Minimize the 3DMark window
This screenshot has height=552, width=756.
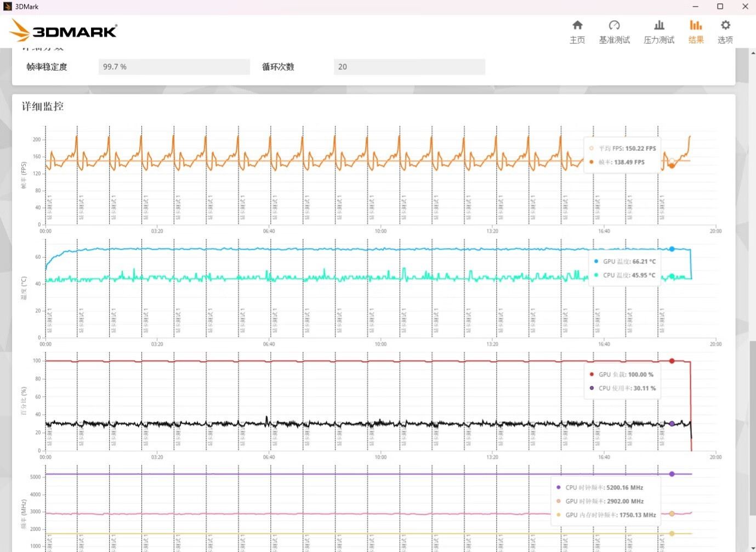tap(695, 7)
